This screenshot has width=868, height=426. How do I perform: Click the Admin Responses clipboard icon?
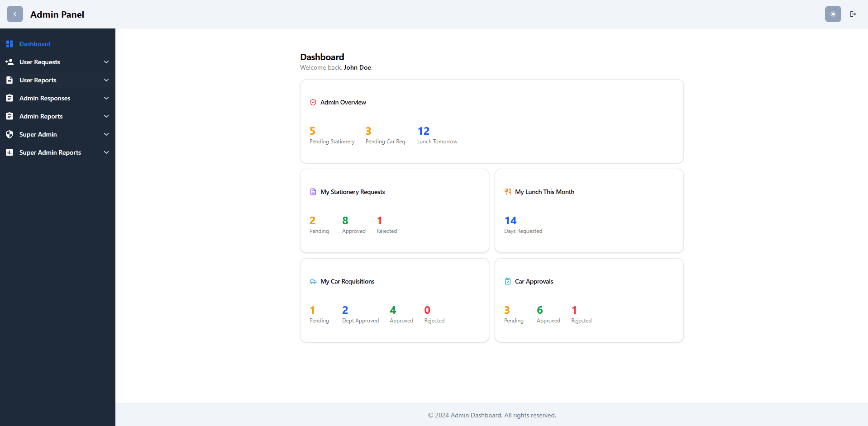[x=10, y=98]
